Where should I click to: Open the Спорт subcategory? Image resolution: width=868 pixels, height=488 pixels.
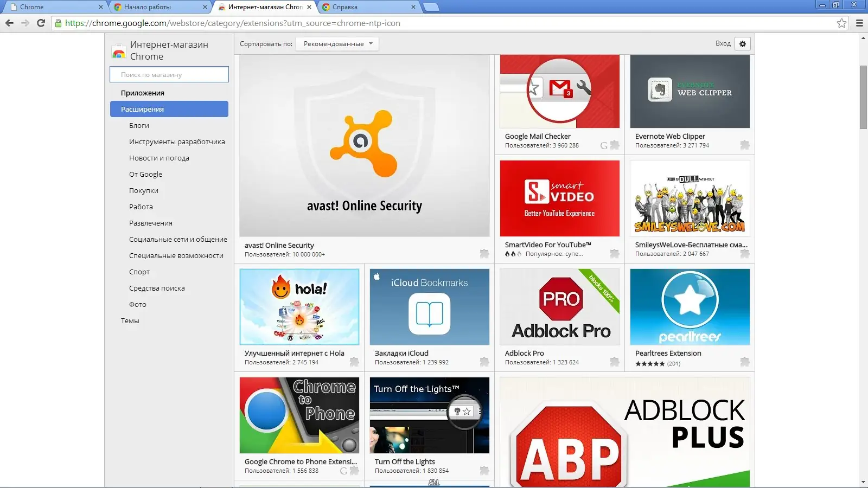139,272
